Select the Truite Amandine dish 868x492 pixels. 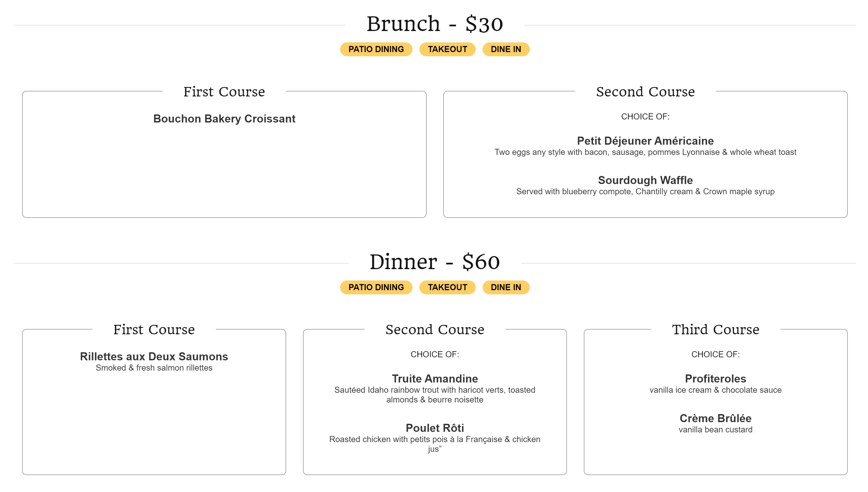(434, 378)
